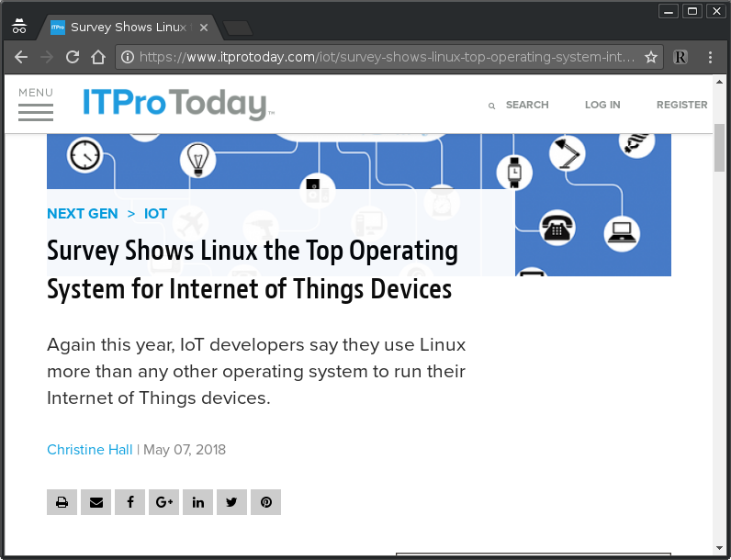This screenshot has height=560, width=731.
Task: Reload the page with the refresh icon
Action: click(73, 57)
